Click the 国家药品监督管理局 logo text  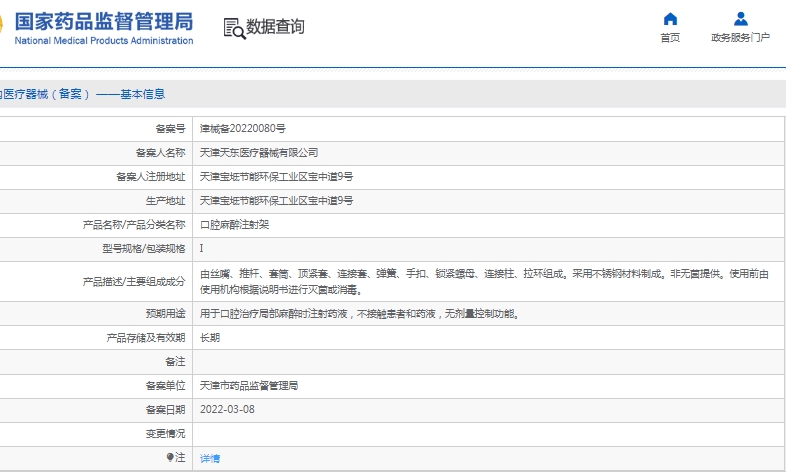pyautogui.click(x=104, y=22)
